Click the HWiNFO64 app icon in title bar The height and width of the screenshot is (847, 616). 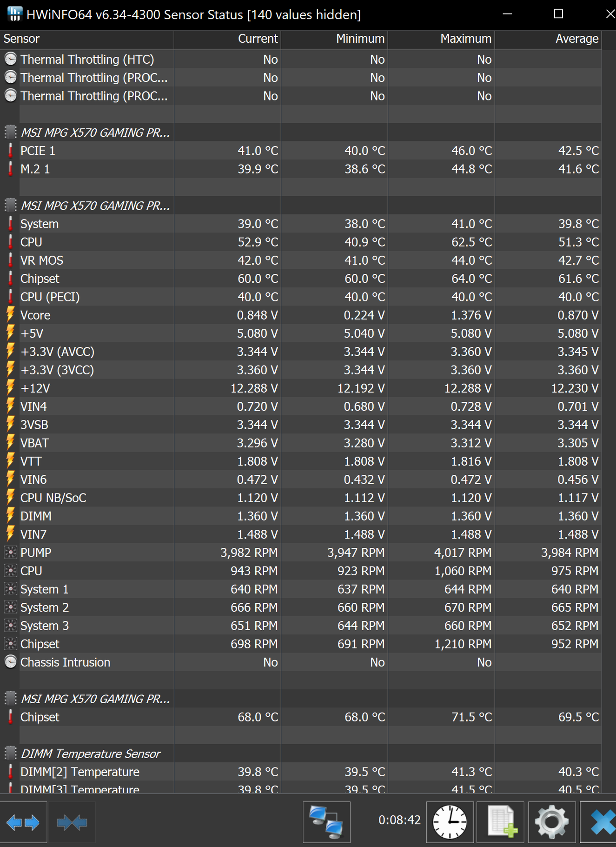14,14
